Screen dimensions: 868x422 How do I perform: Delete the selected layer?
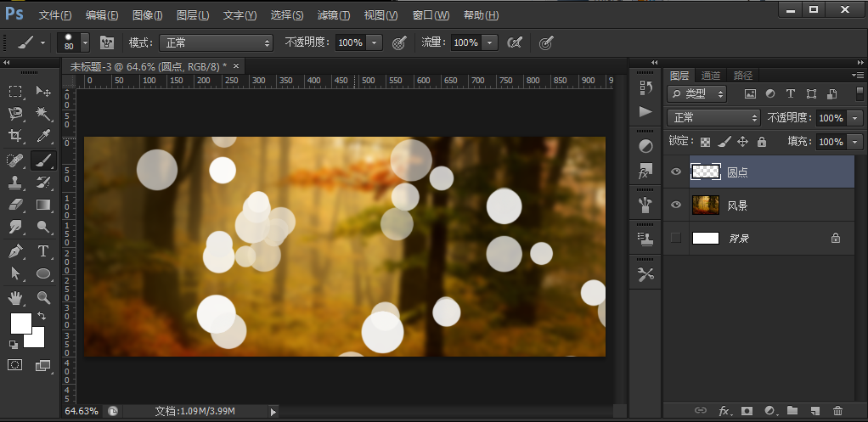[x=837, y=410]
